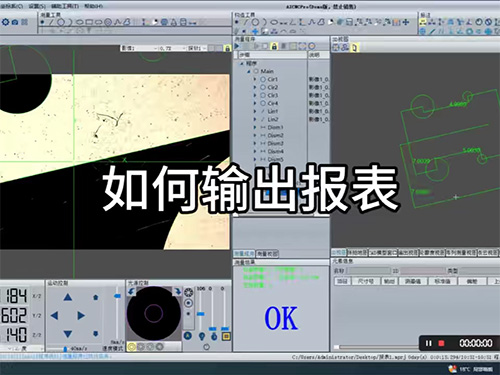
Task: Click the auto light A icon
Action: point(188,336)
